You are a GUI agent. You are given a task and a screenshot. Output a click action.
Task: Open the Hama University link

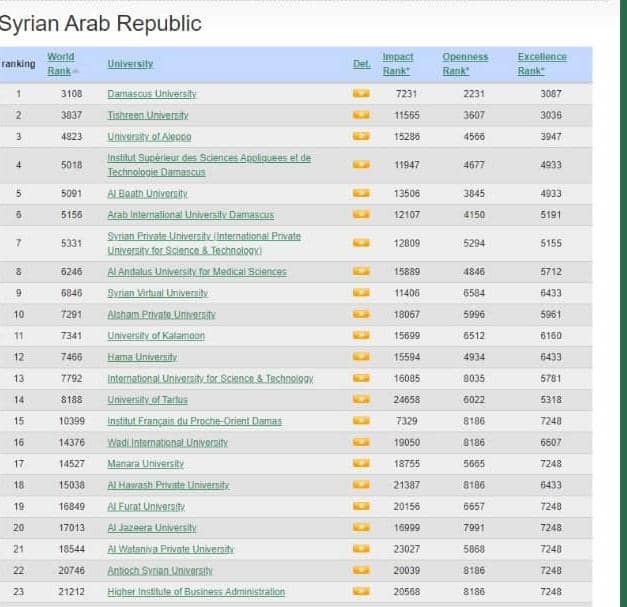[142, 357]
